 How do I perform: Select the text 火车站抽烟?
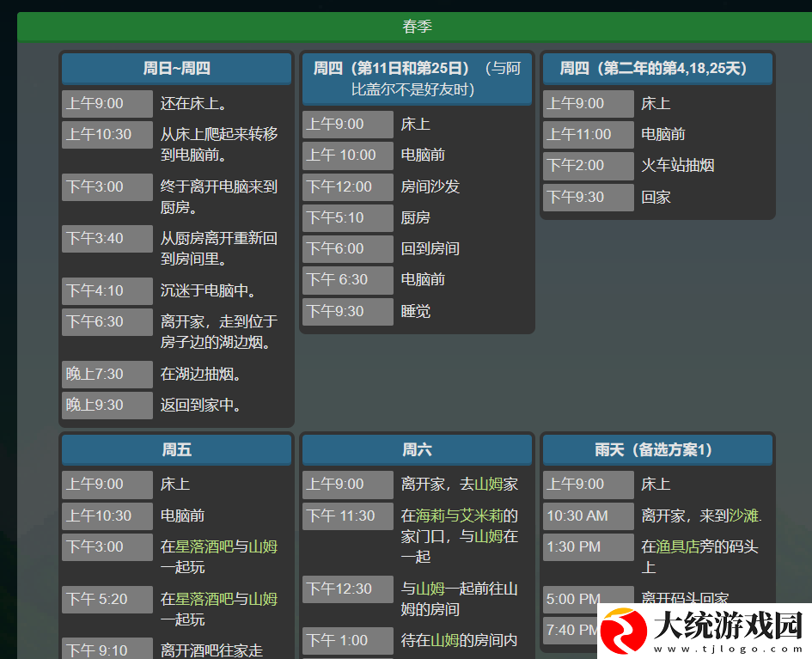coord(678,165)
